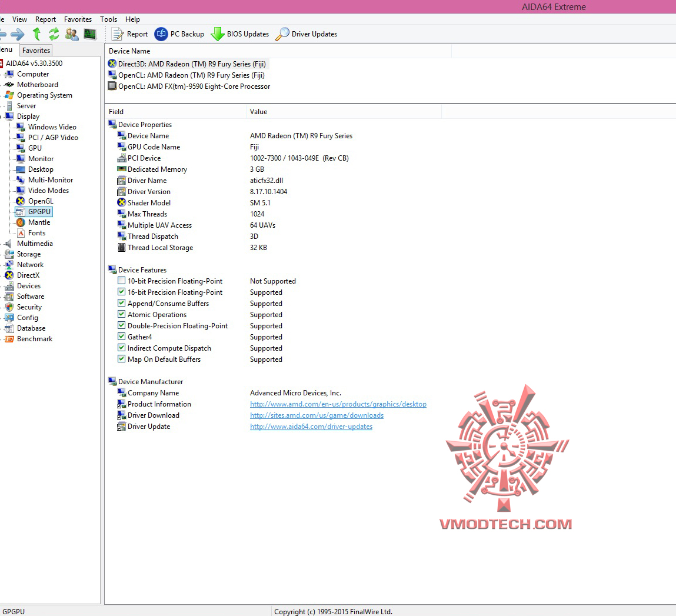Click 16-bit Precision Floating-Point checkbox

pyautogui.click(x=122, y=292)
